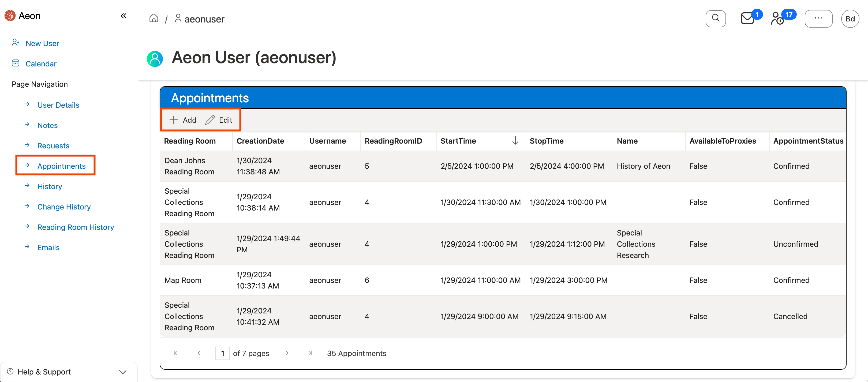This screenshot has height=382, width=868.
Task: Click the aeonuser profile picture
Action: tap(155, 58)
